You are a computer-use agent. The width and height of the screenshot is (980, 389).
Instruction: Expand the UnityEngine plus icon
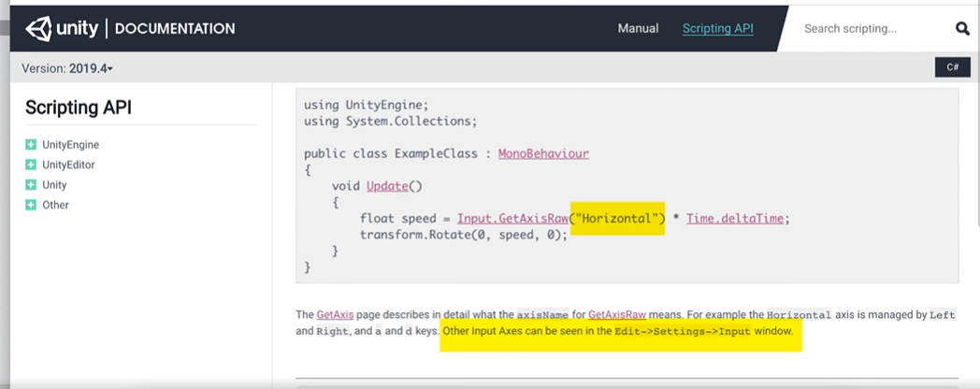click(x=31, y=144)
